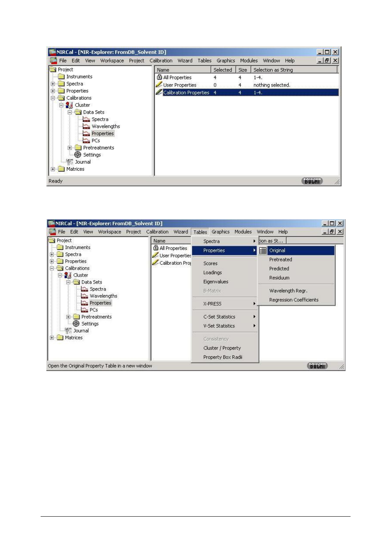Select Loadings in Tables menu
The height and width of the screenshot is (554, 392).
tap(213, 272)
